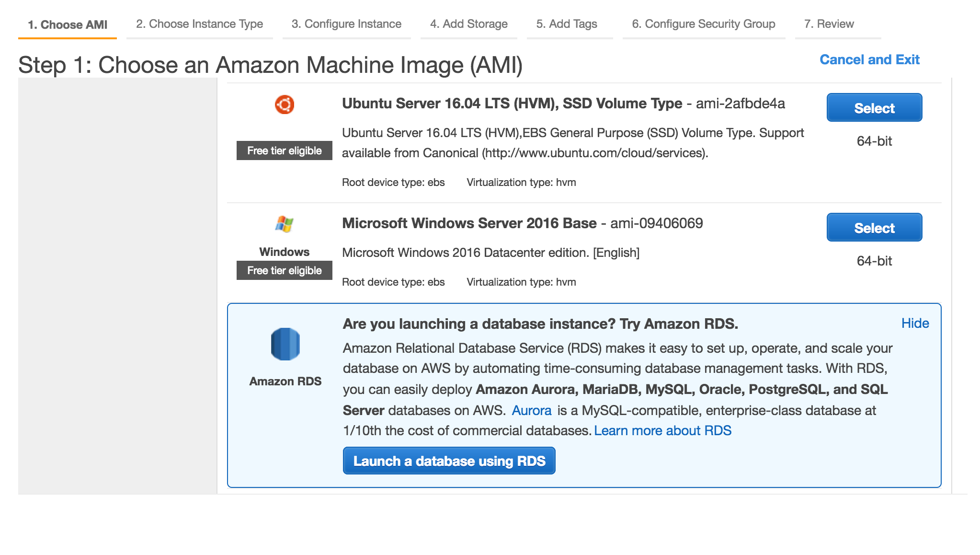Open the Aurora link
Screen dimensions: 980x555
tap(532, 411)
